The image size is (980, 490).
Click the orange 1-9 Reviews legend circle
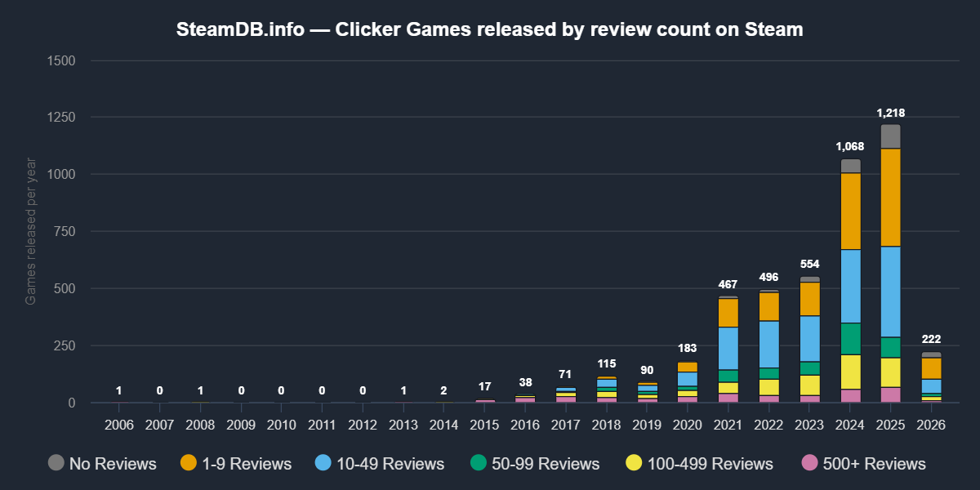189,463
